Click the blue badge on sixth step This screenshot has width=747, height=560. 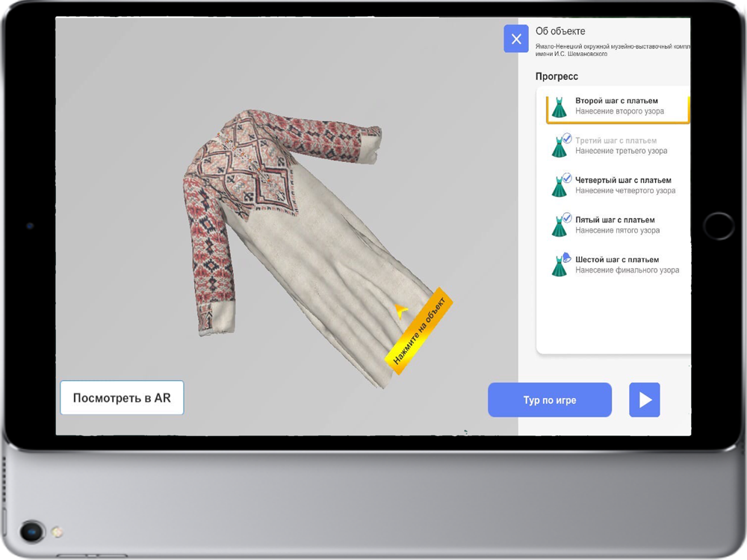coord(566,258)
